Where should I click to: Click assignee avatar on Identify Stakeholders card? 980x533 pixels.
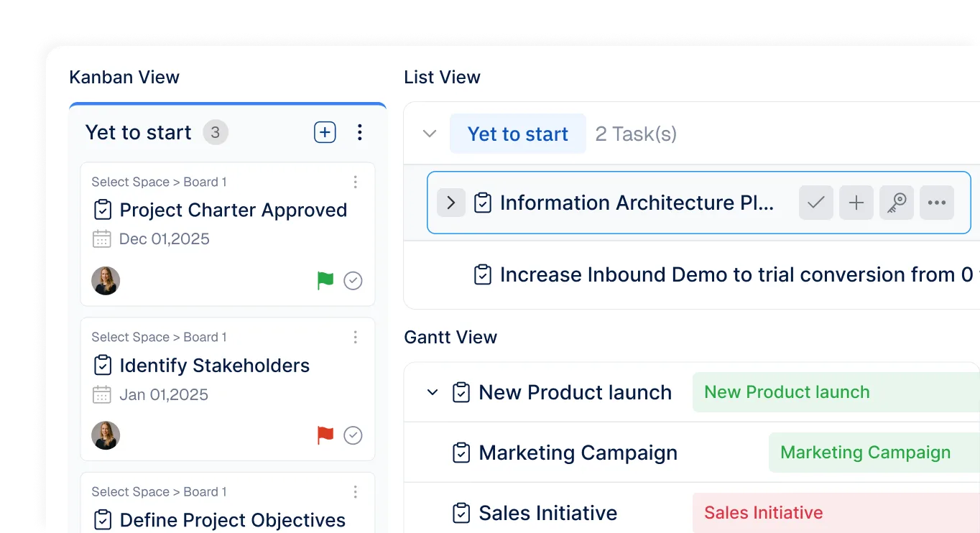coord(106,435)
